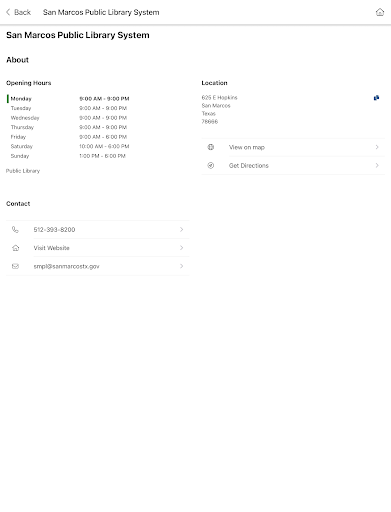Tap the house icon beside Visit Website
The width and height of the screenshot is (391, 512).
pyautogui.click(x=15, y=248)
